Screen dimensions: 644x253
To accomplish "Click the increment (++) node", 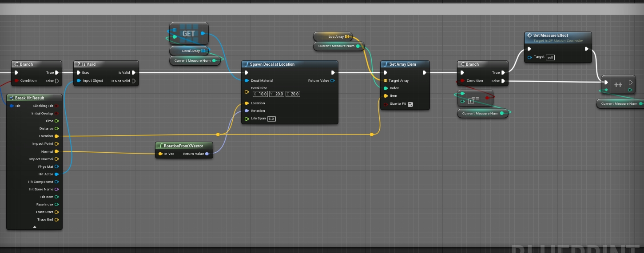I will (x=618, y=85).
